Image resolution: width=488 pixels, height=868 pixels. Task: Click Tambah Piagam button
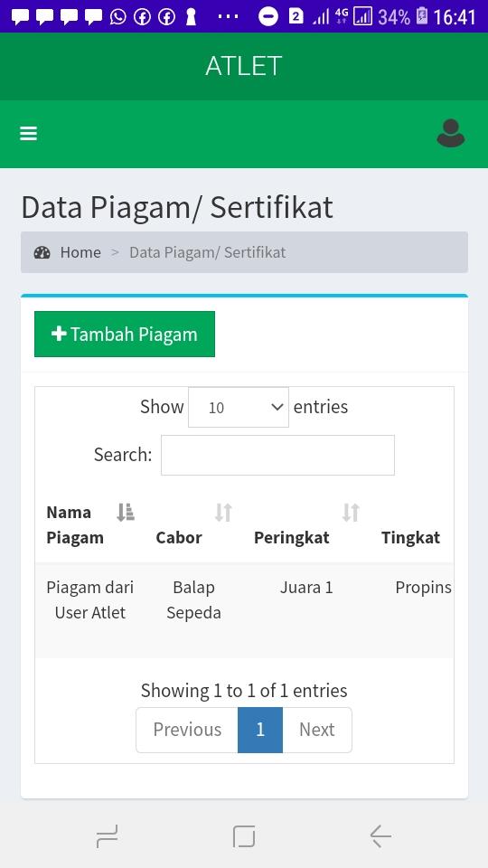125,334
